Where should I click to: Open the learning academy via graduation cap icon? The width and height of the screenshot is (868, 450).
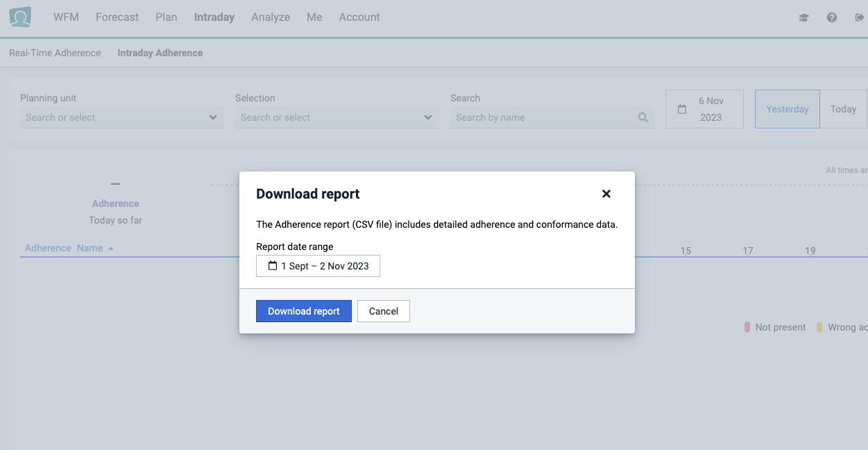point(803,17)
